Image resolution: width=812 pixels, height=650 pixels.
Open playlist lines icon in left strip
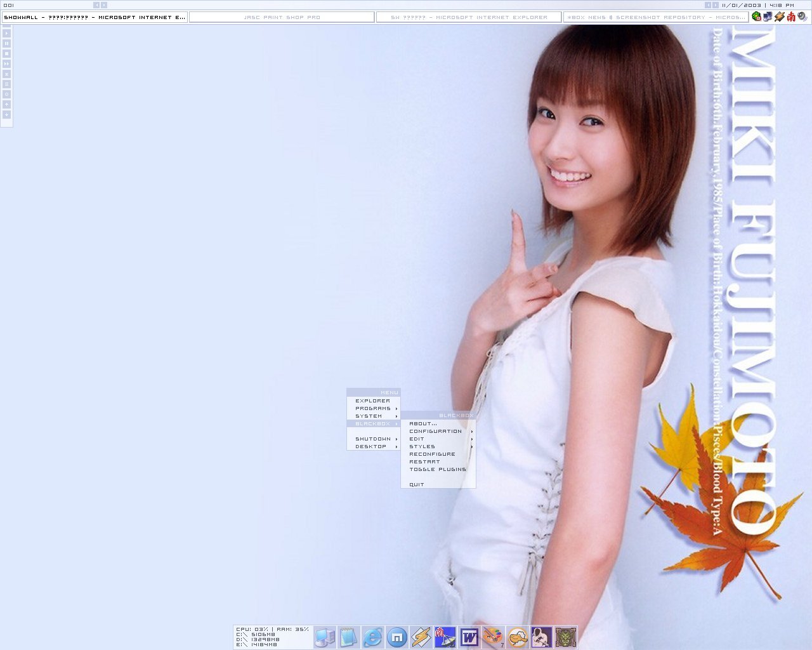click(x=7, y=84)
